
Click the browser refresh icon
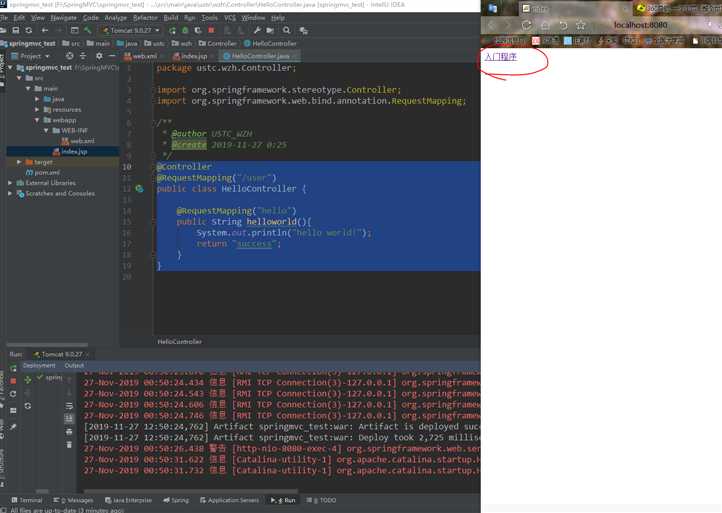(x=526, y=25)
